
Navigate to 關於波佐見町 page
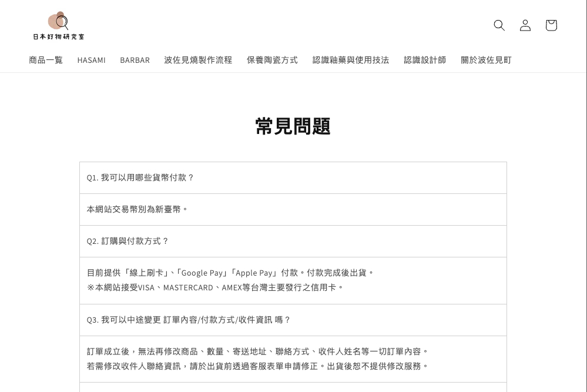(x=486, y=60)
